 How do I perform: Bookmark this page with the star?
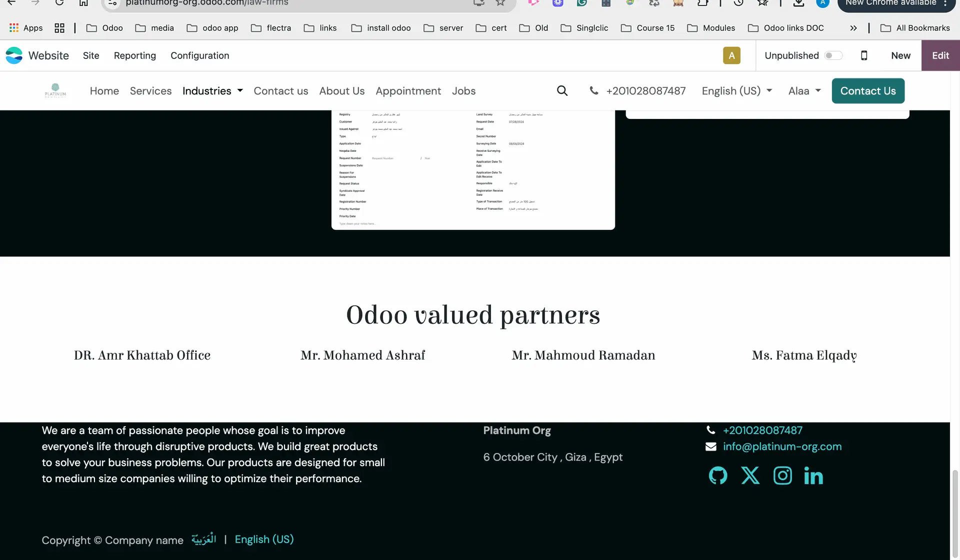click(500, 3)
